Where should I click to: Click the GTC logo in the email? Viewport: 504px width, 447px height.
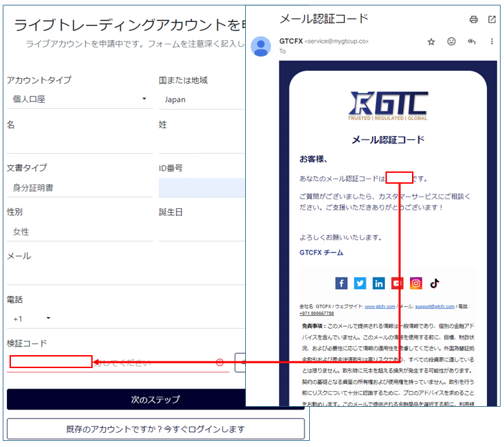[388, 106]
